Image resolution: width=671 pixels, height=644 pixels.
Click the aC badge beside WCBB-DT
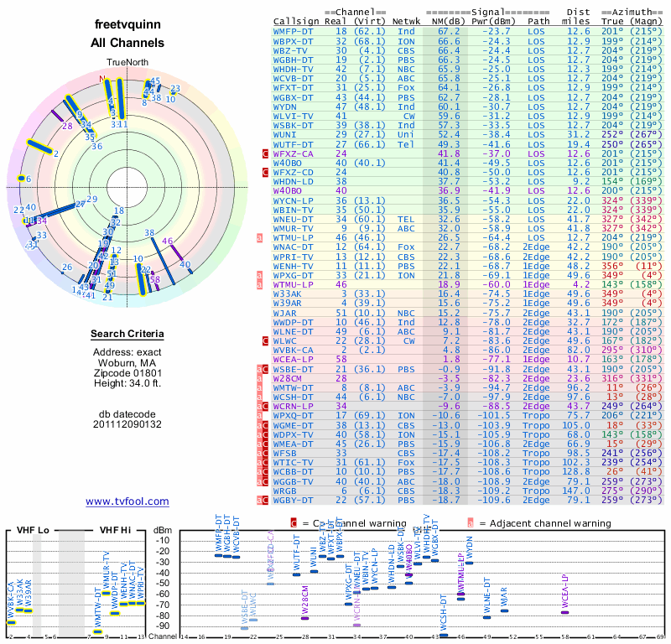(263, 471)
